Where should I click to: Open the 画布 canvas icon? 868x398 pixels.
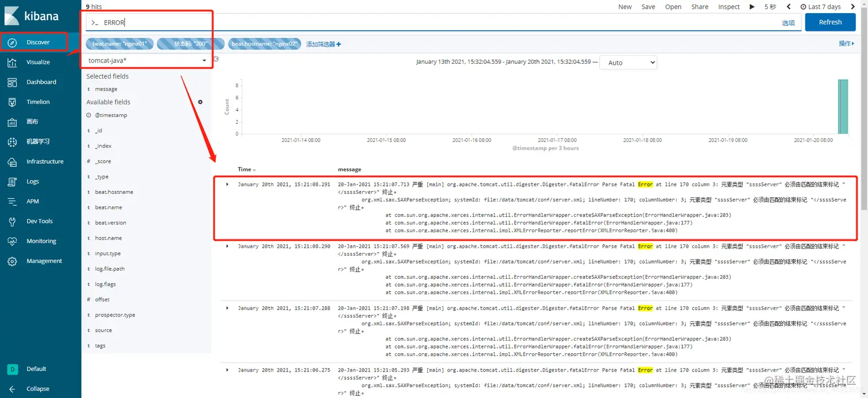(x=12, y=122)
